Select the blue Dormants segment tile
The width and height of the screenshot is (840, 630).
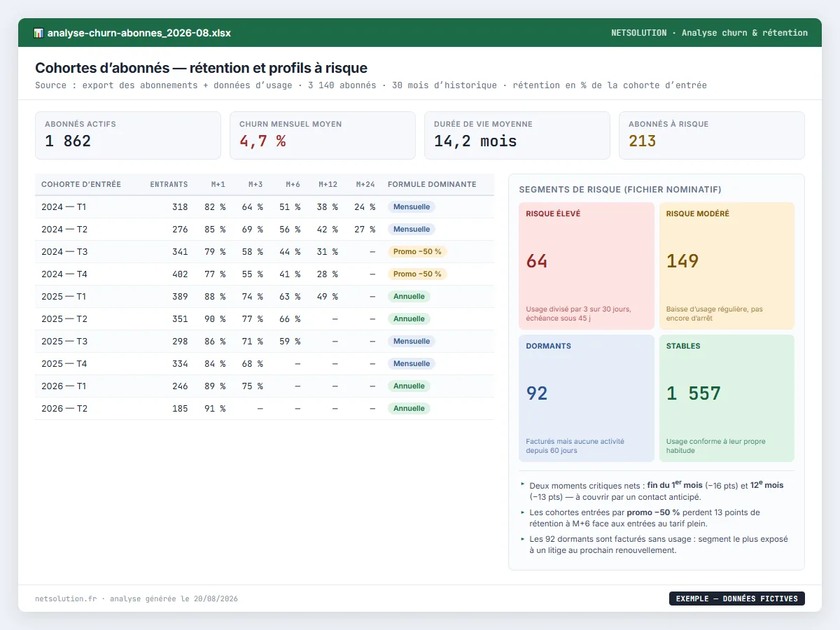coord(587,398)
